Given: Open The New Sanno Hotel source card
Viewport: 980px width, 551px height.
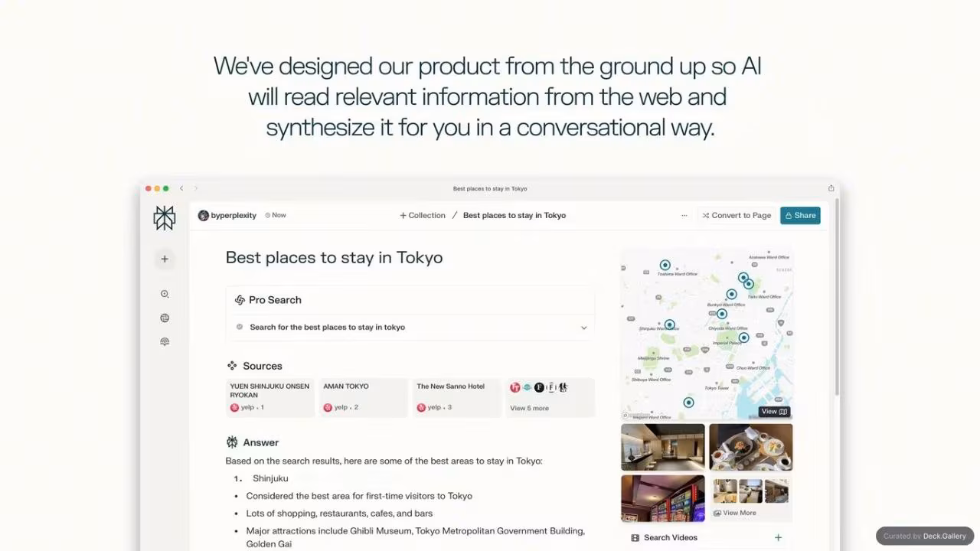Looking at the screenshot, I should coord(456,397).
